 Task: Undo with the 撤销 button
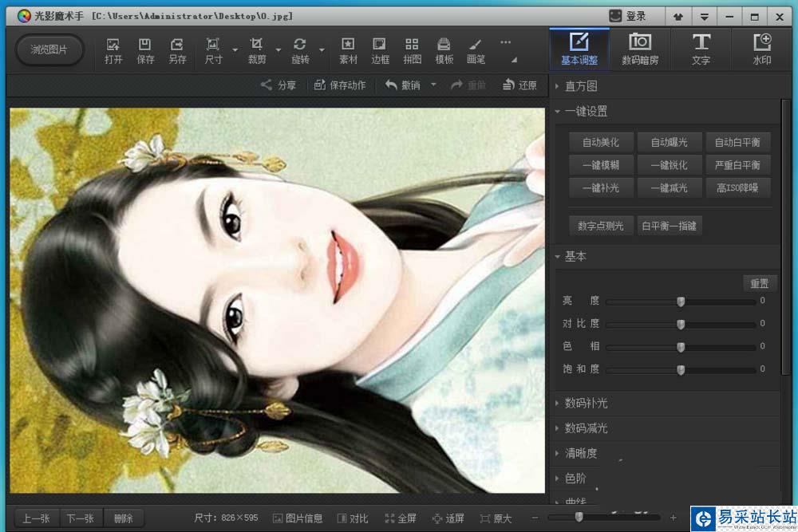402,85
